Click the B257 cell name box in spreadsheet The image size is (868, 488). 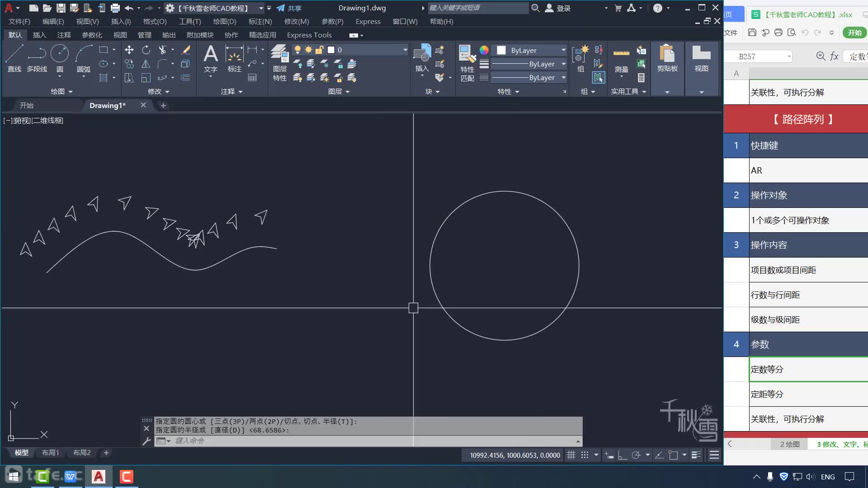pos(758,56)
